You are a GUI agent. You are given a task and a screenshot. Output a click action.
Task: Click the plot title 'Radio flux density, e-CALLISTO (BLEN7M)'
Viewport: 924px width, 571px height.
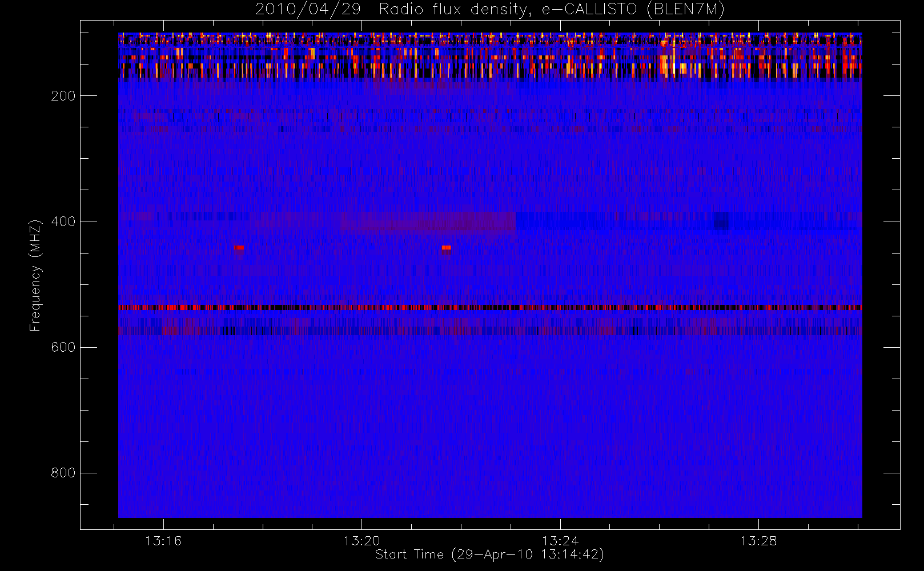(x=552, y=10)
